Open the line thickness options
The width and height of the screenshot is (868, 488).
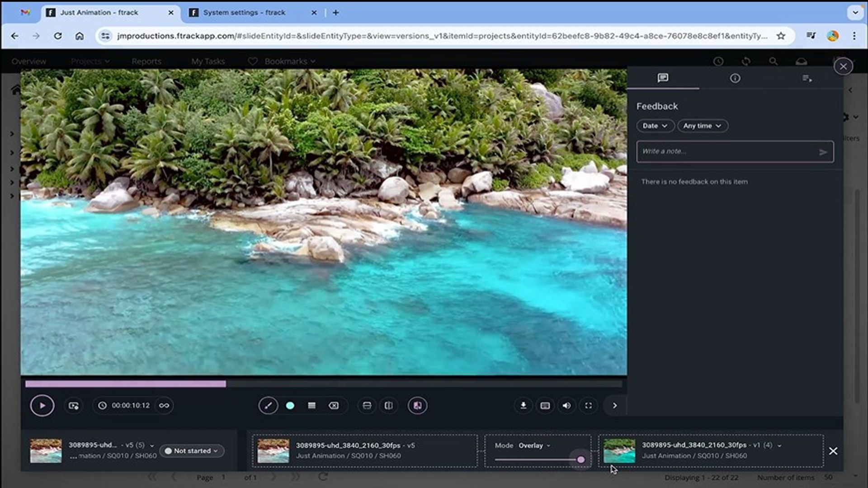click(311, 405)
